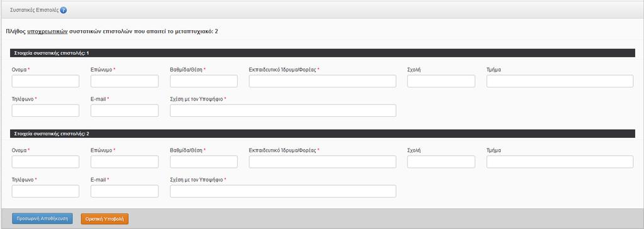Click the Σχολή input of letter 1
Viewport: 644px width, 229px height.
pos(441,81)
